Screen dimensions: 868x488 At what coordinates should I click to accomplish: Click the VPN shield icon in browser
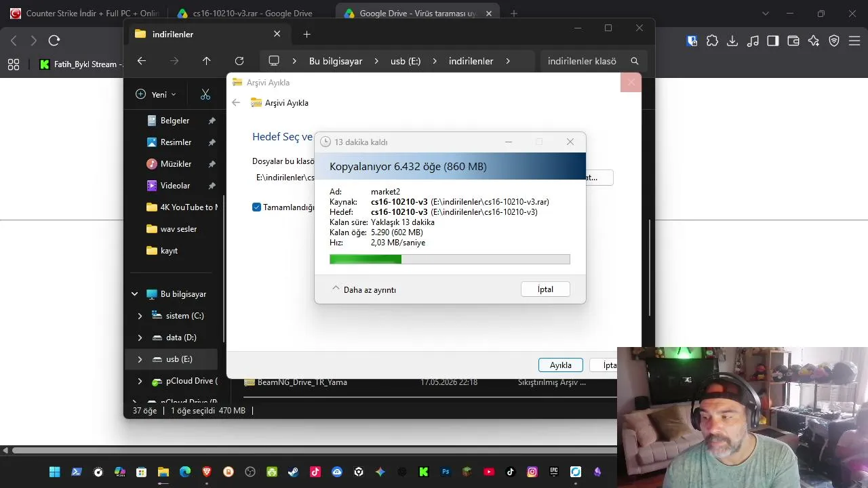[834, 41]
